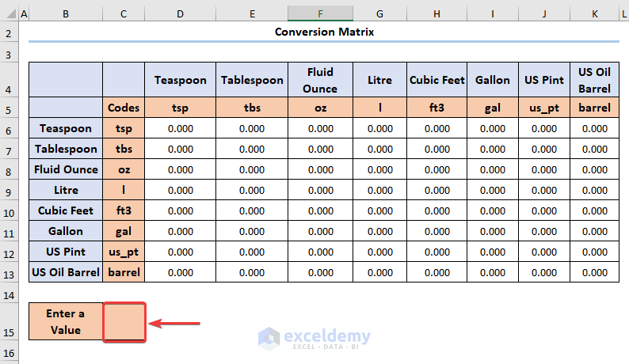Click the 'Enter a Value' label cell
The width and height of the screenshot is (629, 364).
(66, 321)
